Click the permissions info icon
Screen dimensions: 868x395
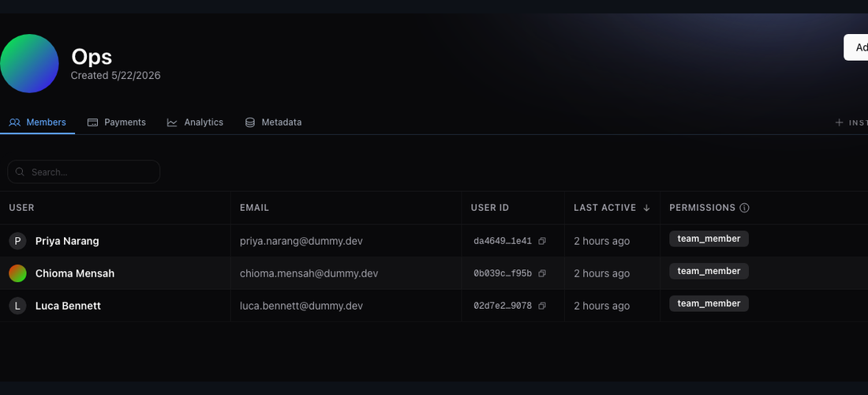pos(745,208)
